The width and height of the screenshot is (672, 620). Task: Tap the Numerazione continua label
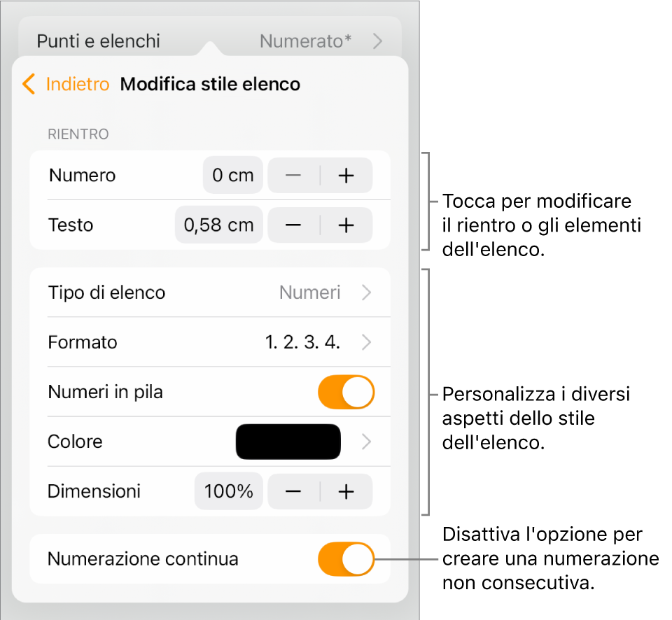[143, 558]
